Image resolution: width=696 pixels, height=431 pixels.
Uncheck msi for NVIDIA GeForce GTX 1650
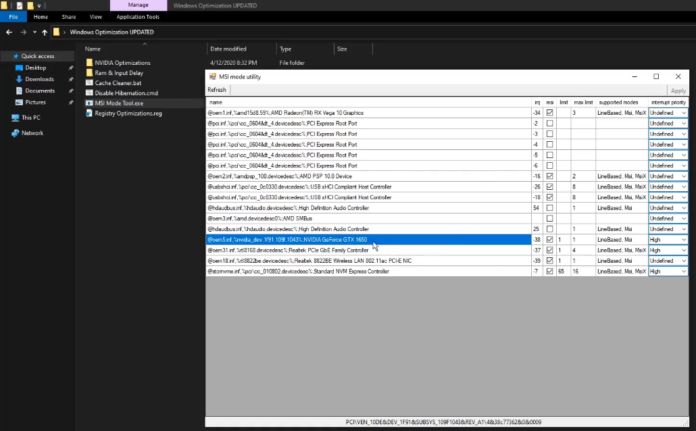click(x=550, y=239)
